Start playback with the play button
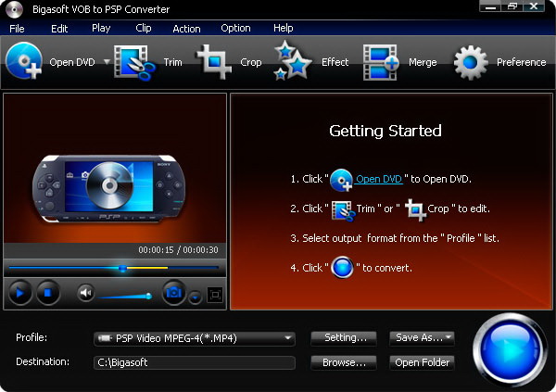Viewport: 556px width, 392px height. click(x=19, y=293)
